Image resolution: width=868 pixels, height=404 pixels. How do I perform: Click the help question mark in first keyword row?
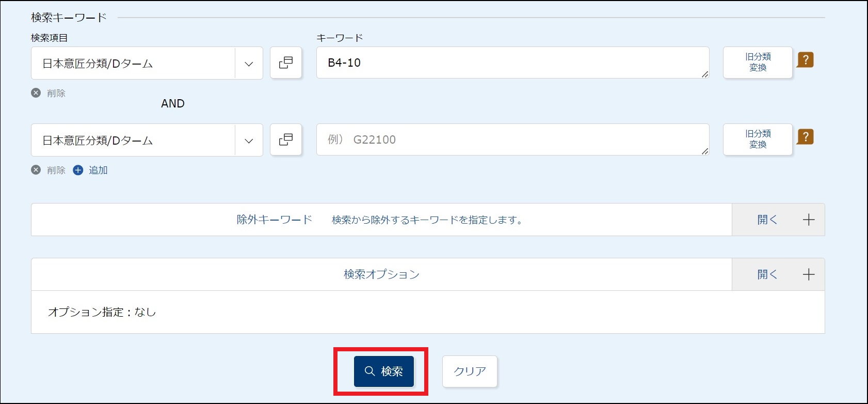click(805, 60)
